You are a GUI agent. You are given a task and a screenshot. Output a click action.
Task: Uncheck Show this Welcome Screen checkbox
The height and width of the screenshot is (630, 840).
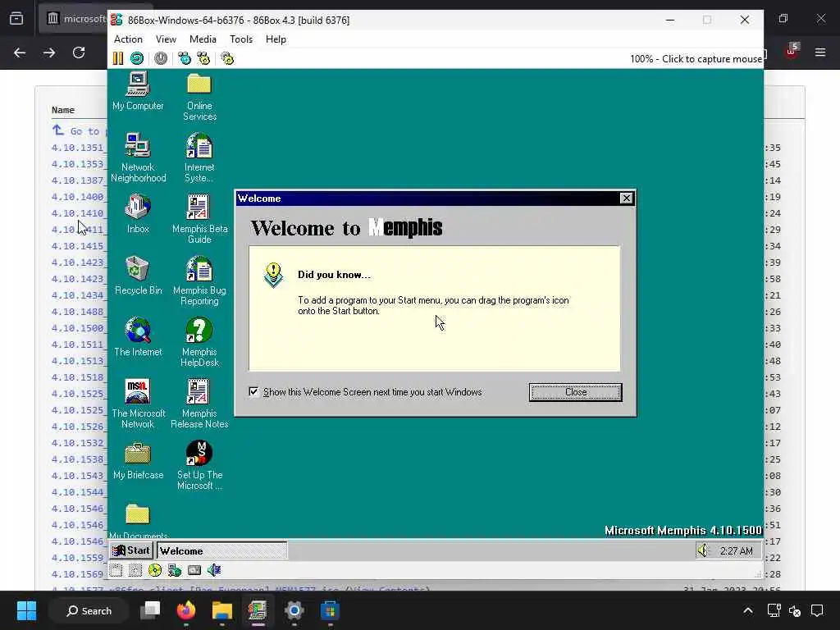click(x=253, y=391)
